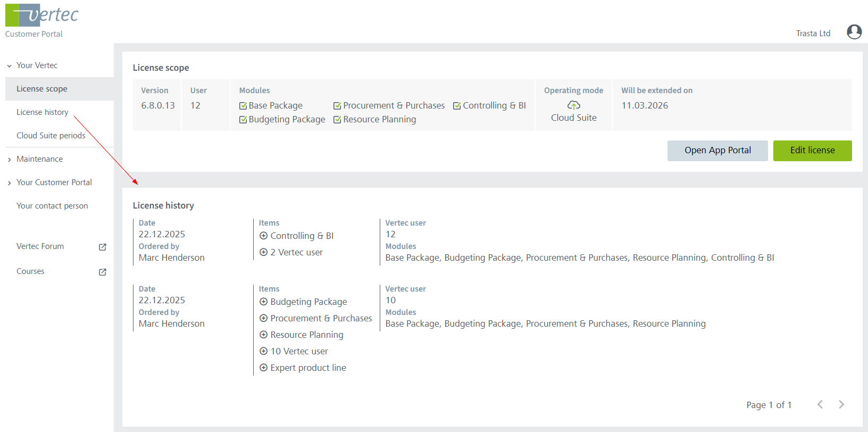Click the user profile avatar icon
Image resolution: width=868 pixels, height=432 pixels.
pyautogui.click(x=854, y=32)
